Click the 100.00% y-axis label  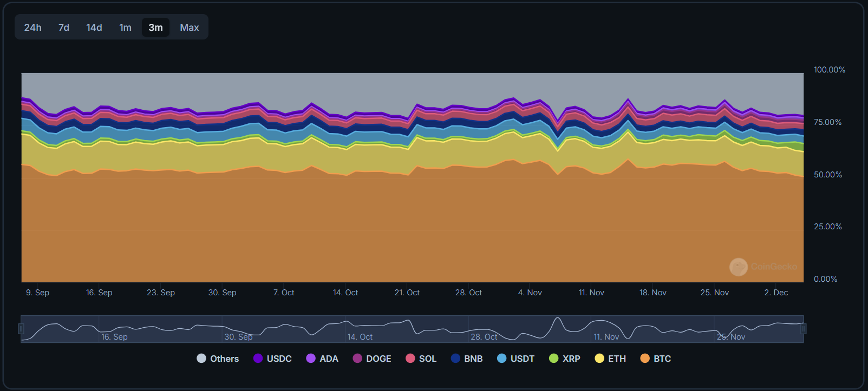click(x=830, y=70)
